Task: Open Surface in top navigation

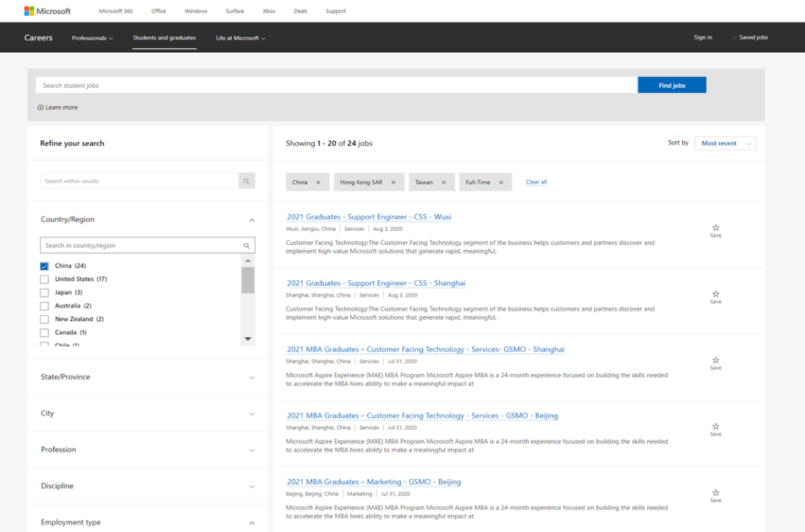Action: click(x=235, y=10)
